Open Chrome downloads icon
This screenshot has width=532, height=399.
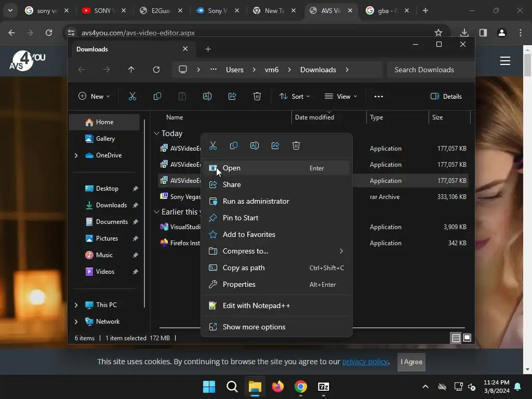[464, 33]
